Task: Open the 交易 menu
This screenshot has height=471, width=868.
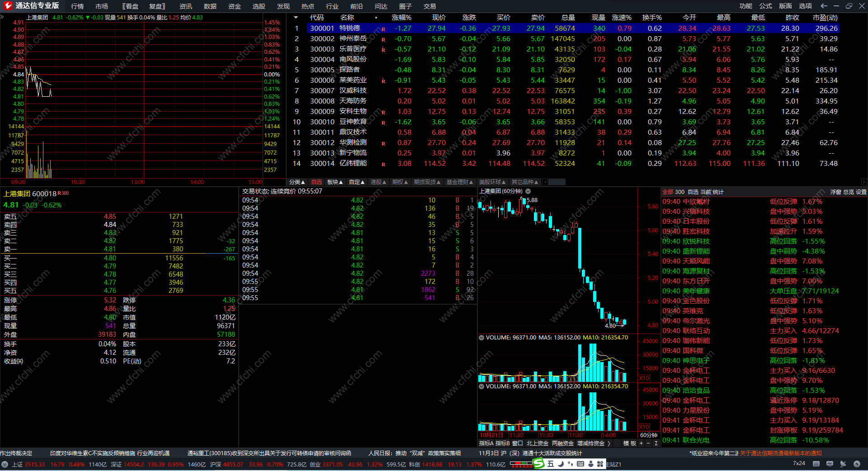Action: [430, 6]
